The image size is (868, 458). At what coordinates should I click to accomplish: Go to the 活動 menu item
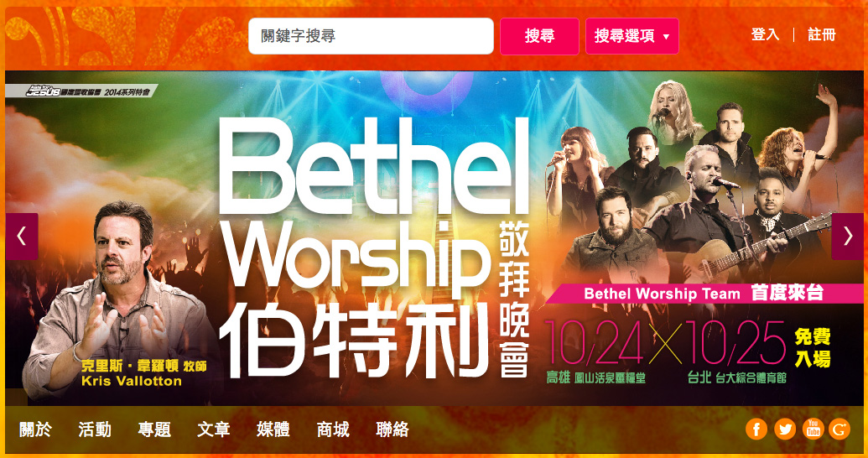click(95, 429)
